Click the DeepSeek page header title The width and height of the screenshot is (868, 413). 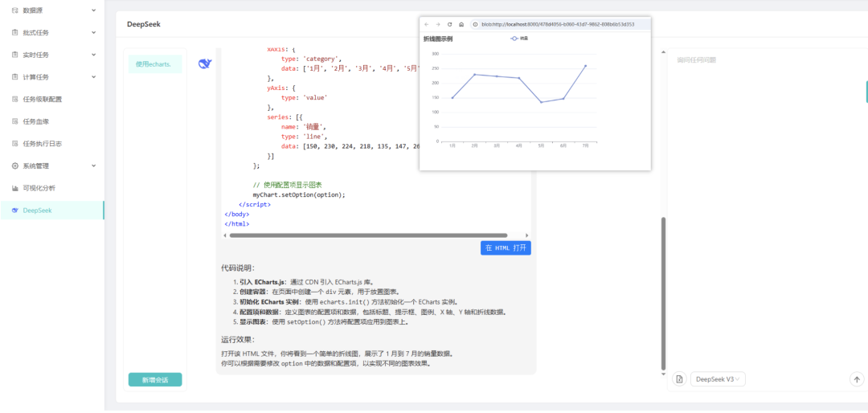coord(143,24)
